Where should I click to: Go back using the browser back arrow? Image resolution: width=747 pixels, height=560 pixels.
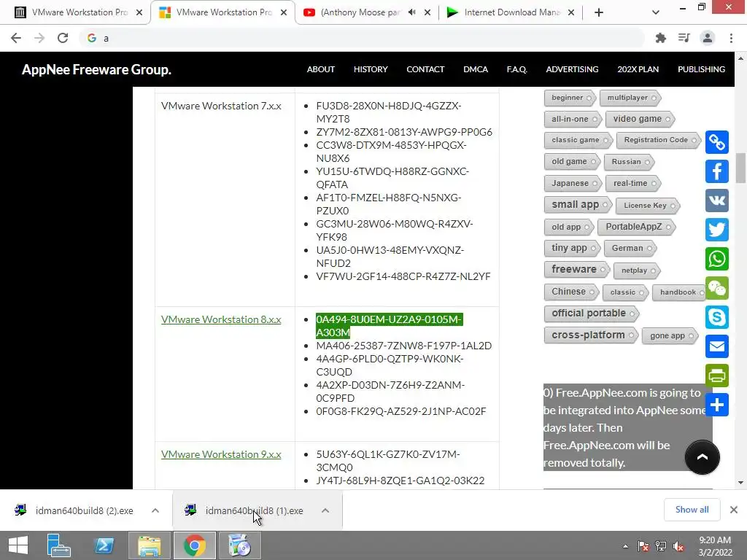(x=16, y=38)
